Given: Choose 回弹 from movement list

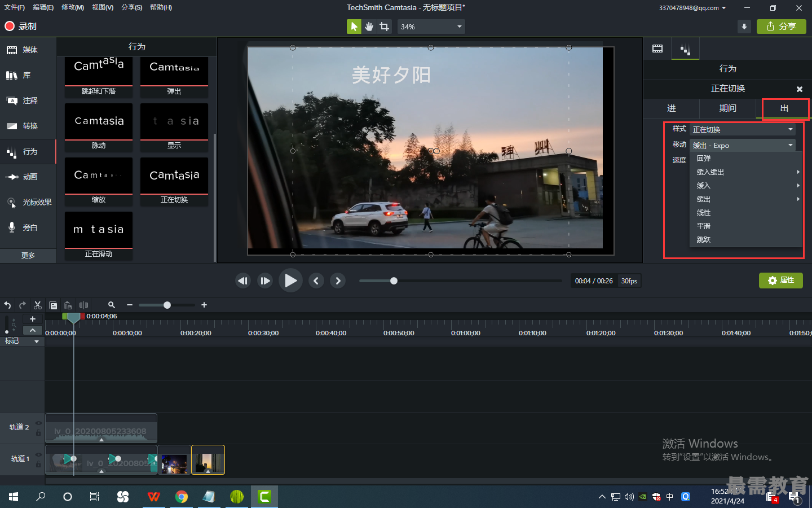Looking at the screenshot, I should click(745, 159).
